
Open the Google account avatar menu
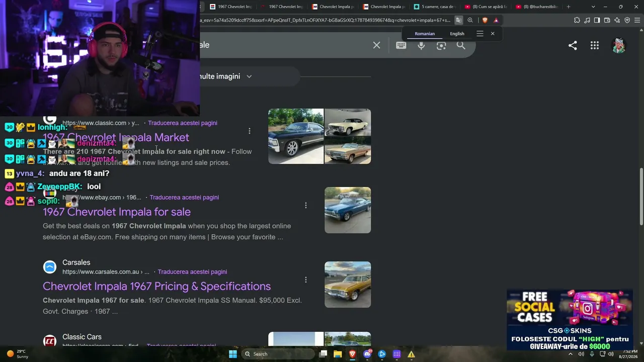point(618,45)
